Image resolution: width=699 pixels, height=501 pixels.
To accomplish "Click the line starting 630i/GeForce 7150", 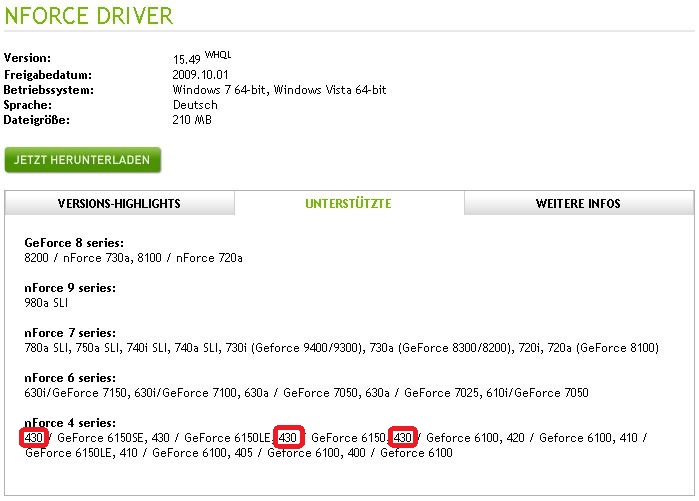I will pos(306,393).
